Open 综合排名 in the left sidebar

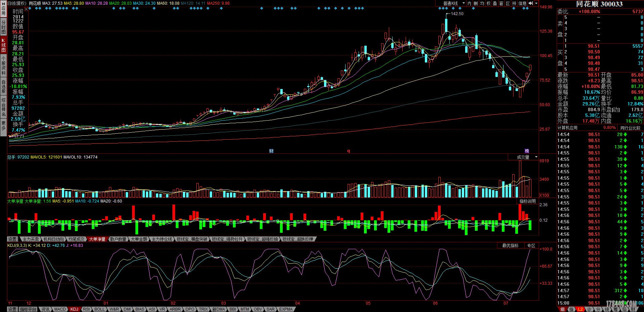[x=3, y=107]
